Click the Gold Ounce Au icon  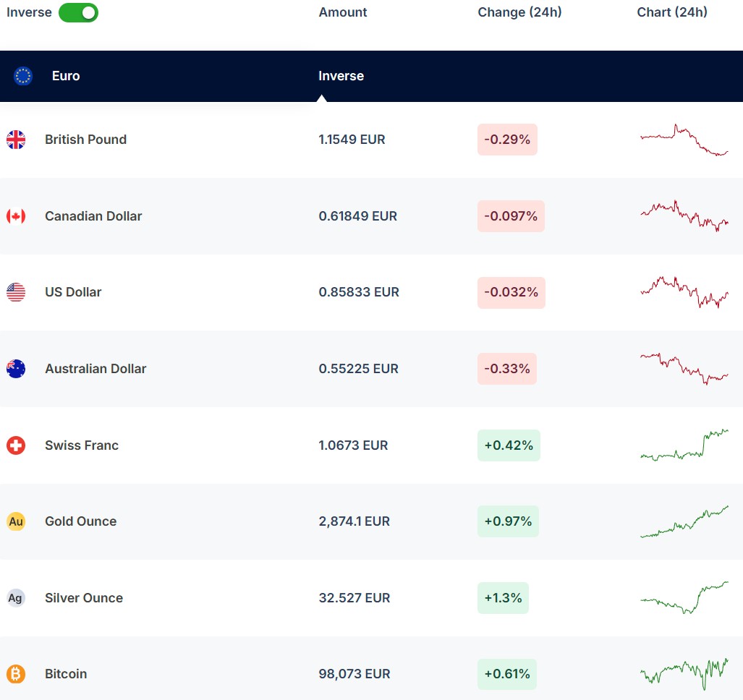click(x=16, y=521)
